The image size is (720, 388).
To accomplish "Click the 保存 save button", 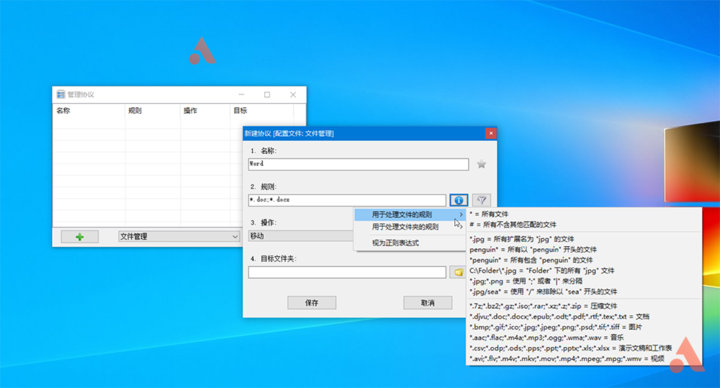I will (312, 303).
